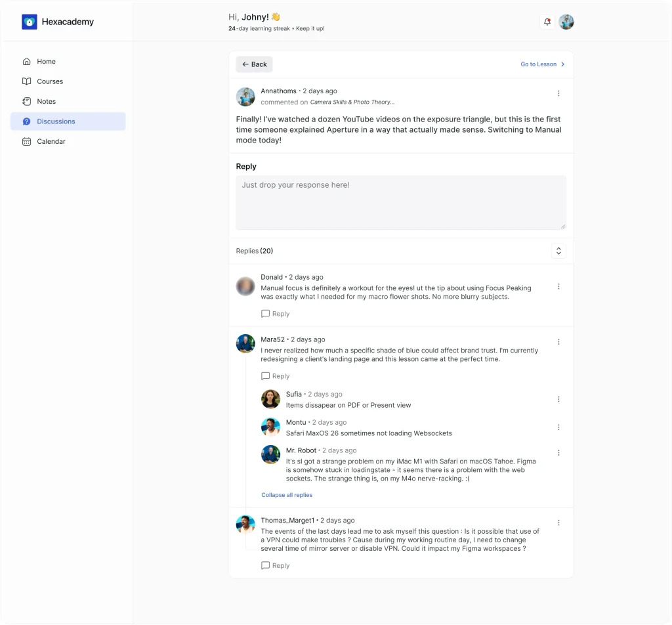Click the Thomas_Marget1 username

(287, 521)
